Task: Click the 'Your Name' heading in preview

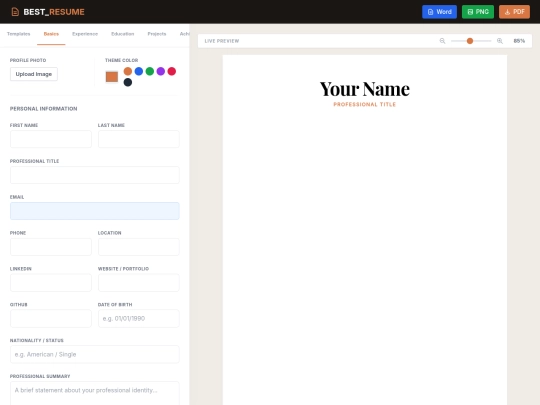Action: (x=365, y=89)
